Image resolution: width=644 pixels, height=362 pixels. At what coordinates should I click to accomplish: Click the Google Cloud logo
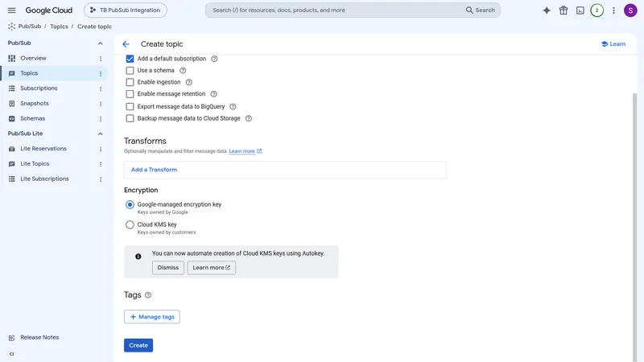[x=48, y=10]
